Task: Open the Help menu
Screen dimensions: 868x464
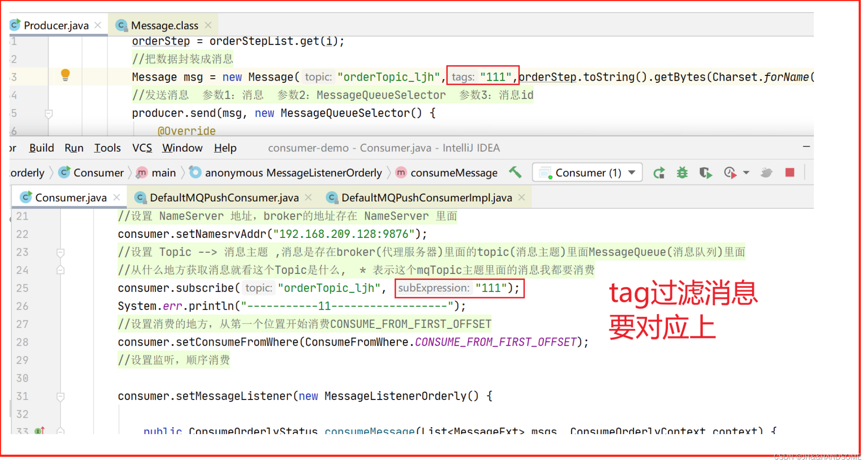Action: click(x=225, y=148)
